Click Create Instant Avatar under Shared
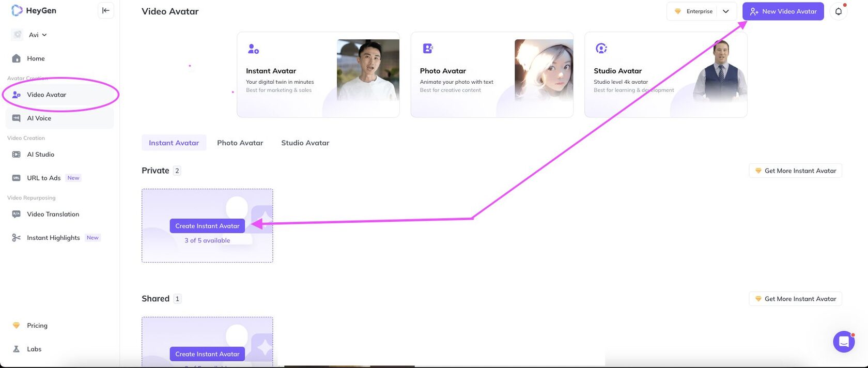This screenshot has width=868, height=368. [x=207, y=354]
